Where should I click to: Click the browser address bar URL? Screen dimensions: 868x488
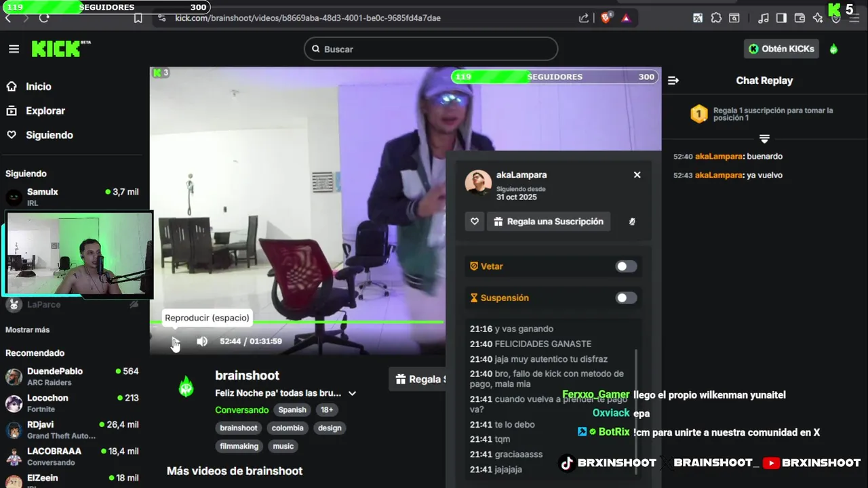click(x=308, y=18)
